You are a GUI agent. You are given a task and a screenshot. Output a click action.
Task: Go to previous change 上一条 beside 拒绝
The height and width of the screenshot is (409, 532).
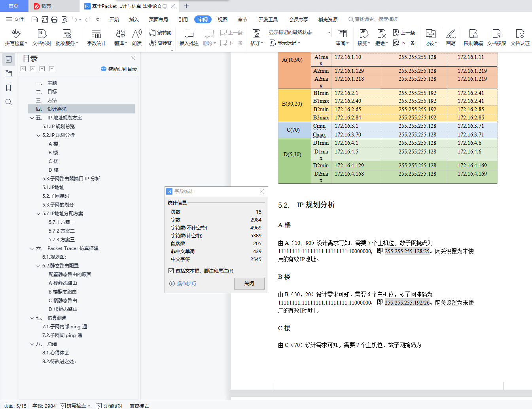[404, 32]
